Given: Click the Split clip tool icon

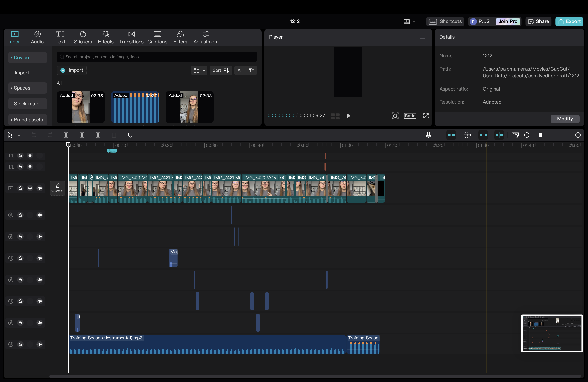Looking at the screenshot, I should pos(66,135).
